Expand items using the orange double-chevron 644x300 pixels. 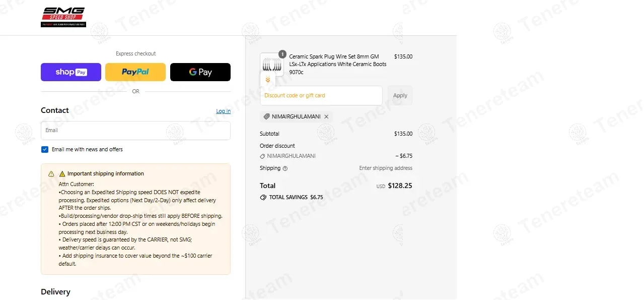tap(268, 80)
